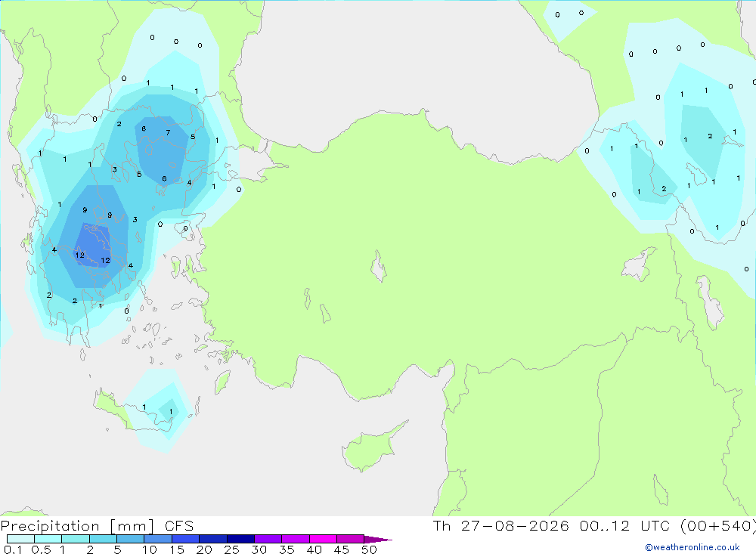Click the 1–2 mm legend color swatch
The image size is (756, 554).
tap(75, 539)
